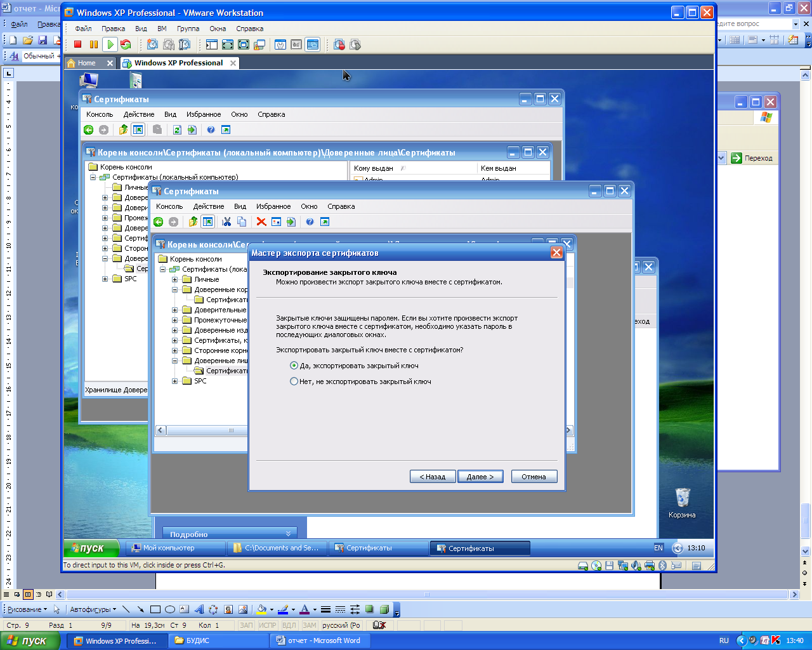Click the Properties icon in front Сертификаты toolbar

(x=276, y=222)
